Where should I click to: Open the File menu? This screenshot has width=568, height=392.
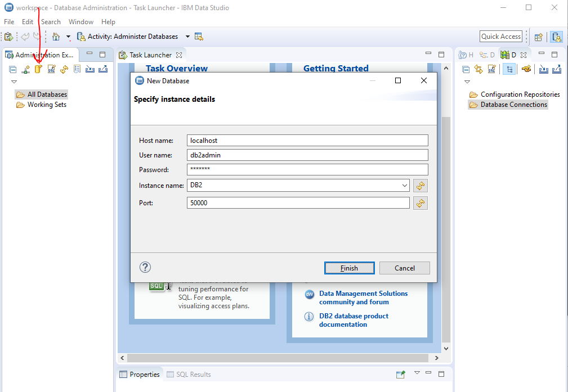[9, 22]
